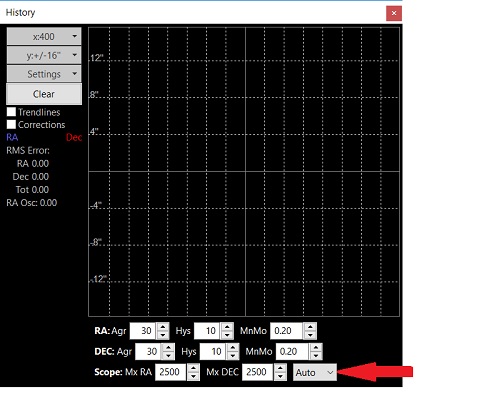Increase RA Hys with up arrow
Viewport: 500px width, 399px height.
pyautogui.click(x=227, y=327)
